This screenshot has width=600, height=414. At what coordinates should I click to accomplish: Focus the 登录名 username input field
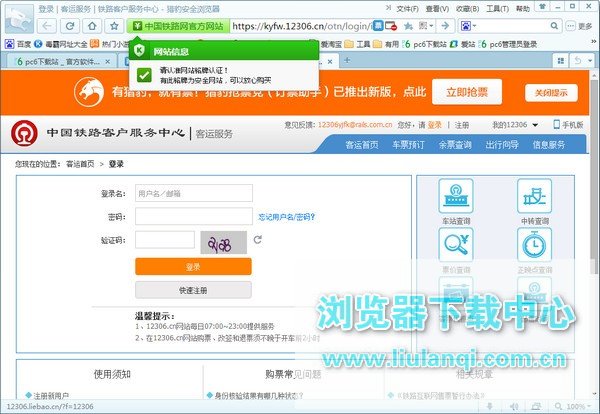click(x=194, y=193)
